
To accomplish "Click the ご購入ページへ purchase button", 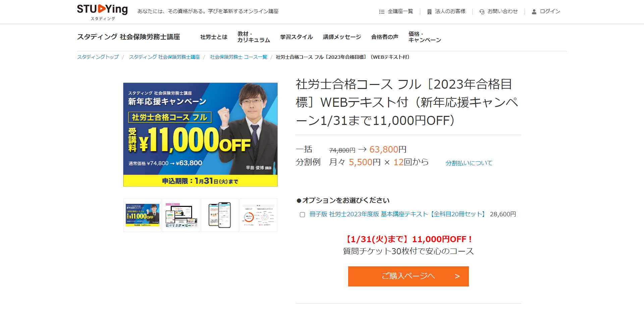I will click(x=408, y=276).
